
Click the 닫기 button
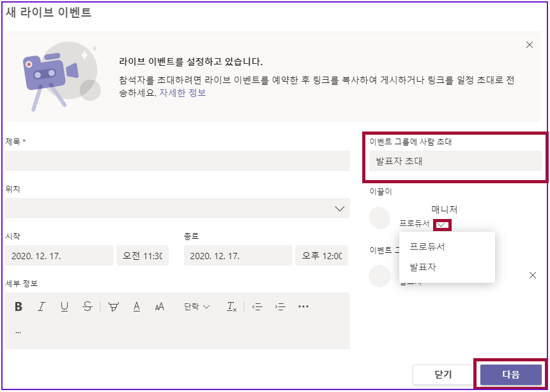[443, 375]
